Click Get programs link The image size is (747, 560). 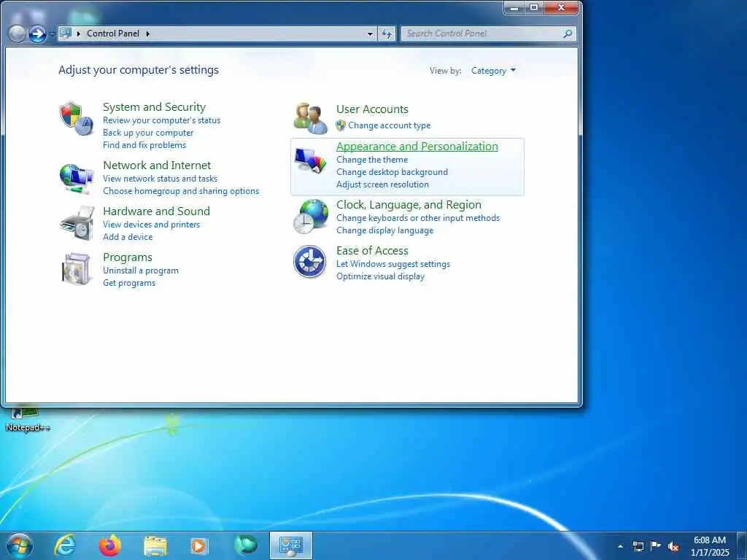[129, 283]
